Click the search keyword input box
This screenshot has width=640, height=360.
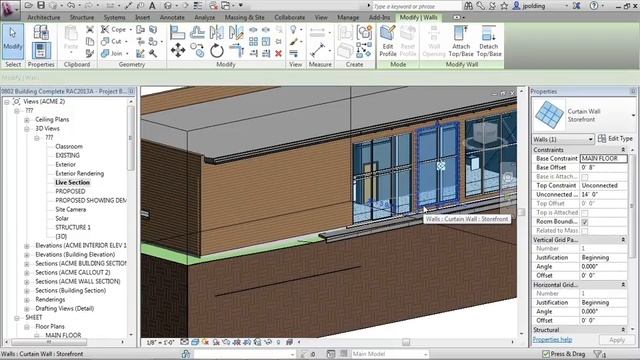click(416, 6)
